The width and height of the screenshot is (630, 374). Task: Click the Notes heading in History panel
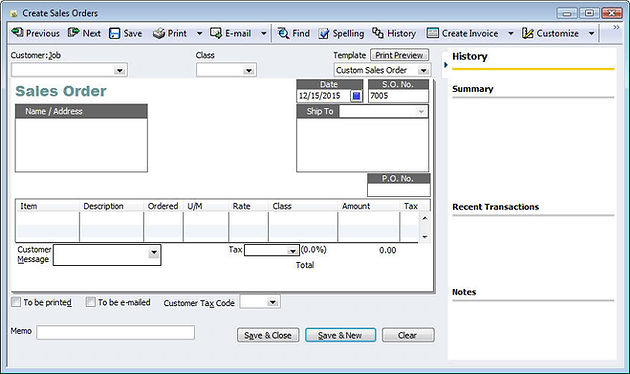click(464, 292)
